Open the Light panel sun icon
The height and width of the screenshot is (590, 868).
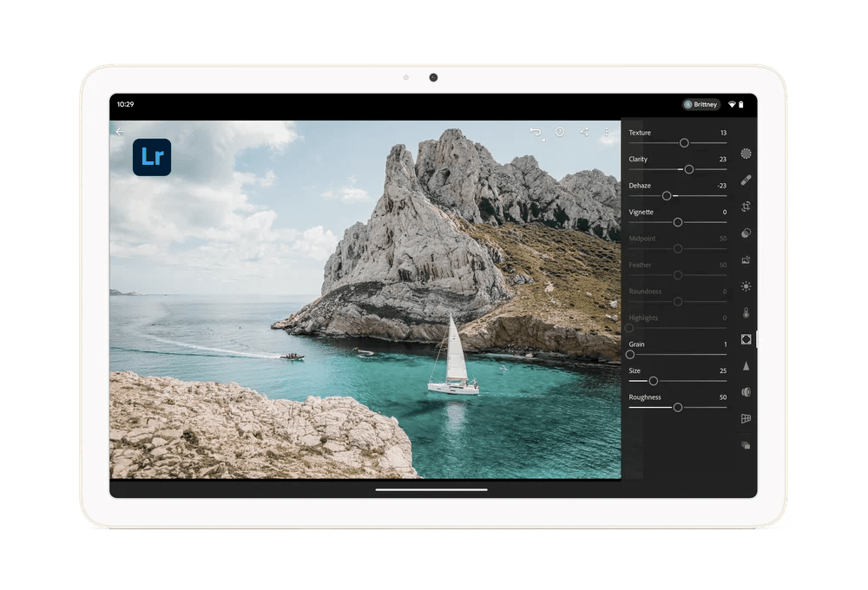746,286
